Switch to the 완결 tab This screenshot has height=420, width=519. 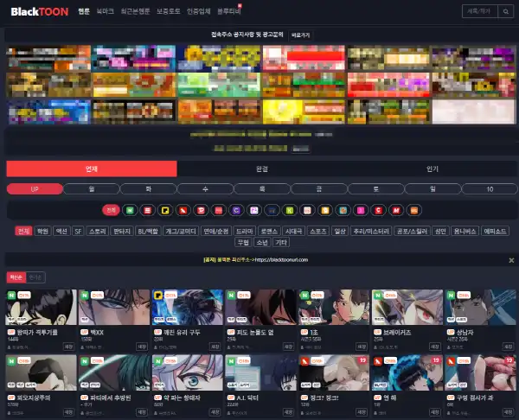[x=261, y=169]
